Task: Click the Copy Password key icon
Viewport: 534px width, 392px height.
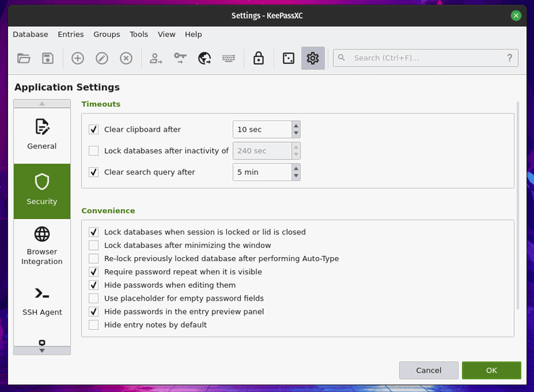Action: pyautogui.click(x=180, y=59)
